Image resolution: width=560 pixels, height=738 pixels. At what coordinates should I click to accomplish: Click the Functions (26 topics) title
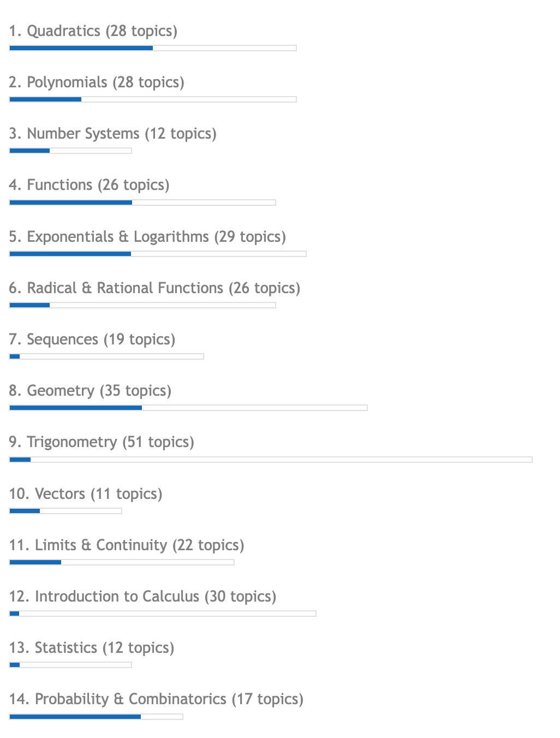point(90,185)
